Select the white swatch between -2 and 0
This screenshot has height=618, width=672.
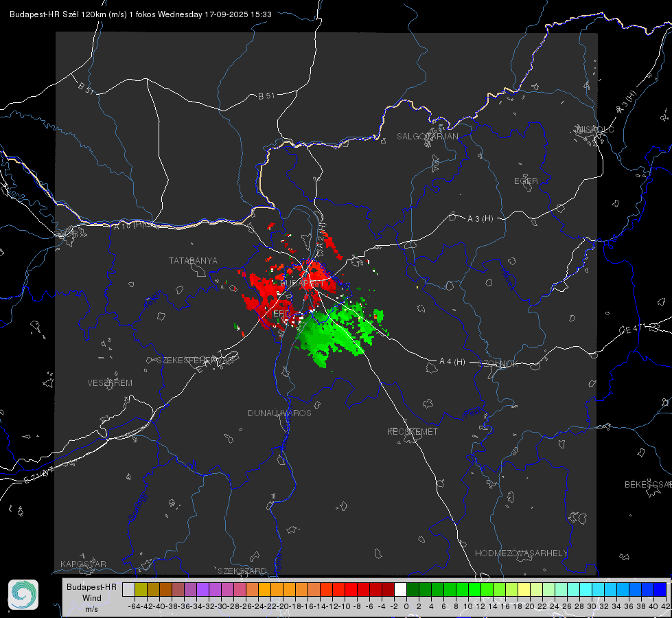coord(400,589)
